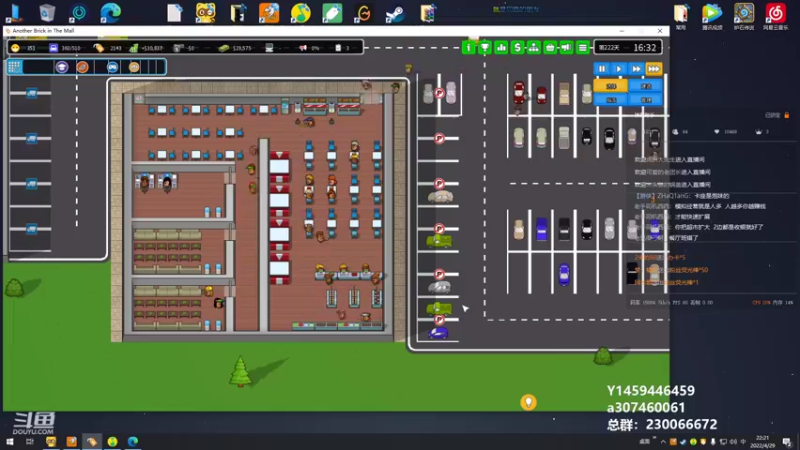The image size is (800, 450).
Task: Open Microsoft Edge on the desktop
Action: click(110, 12)
